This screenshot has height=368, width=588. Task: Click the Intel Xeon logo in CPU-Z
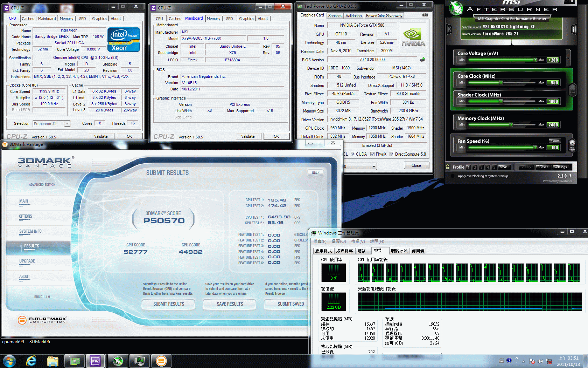pos(124,40)
